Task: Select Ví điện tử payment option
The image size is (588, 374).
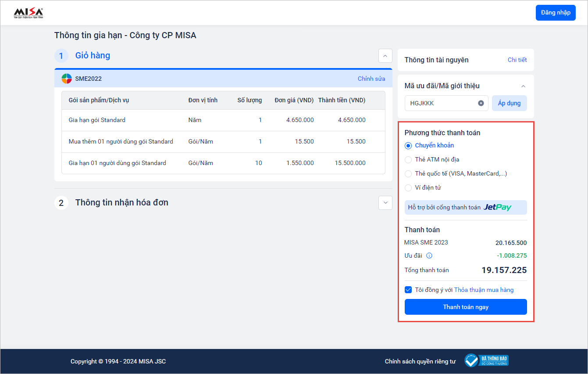Action: (408, 188)
